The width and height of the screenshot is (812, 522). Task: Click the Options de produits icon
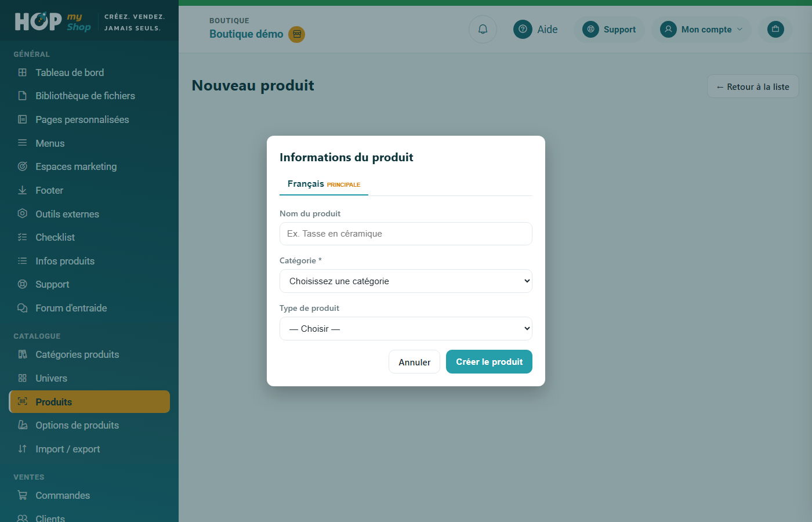click(23, 425)
